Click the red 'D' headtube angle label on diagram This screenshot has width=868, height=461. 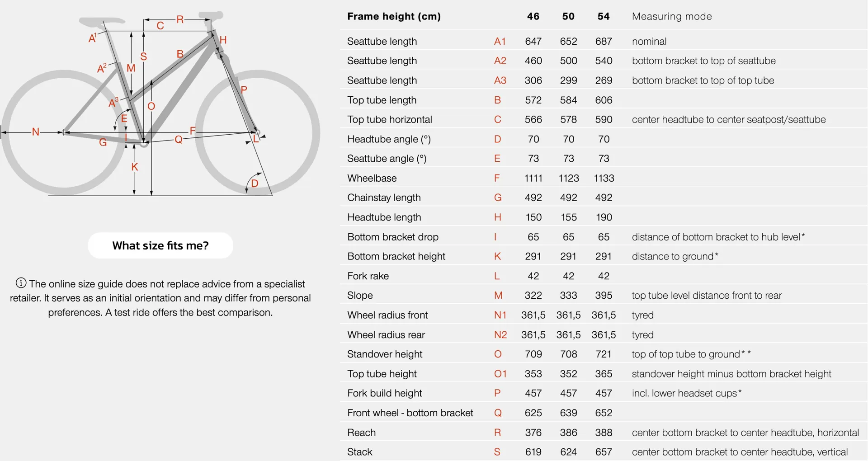pos(255,183)
